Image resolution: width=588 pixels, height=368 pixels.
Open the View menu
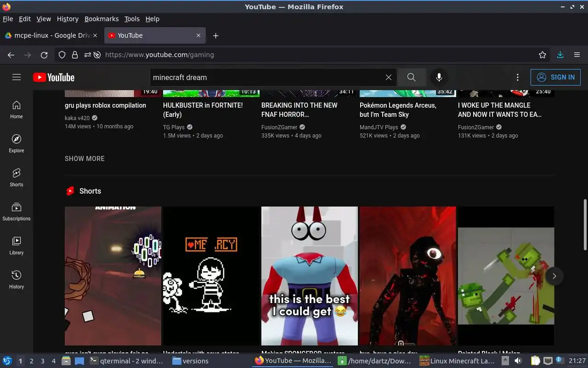[x=44, y=19]
